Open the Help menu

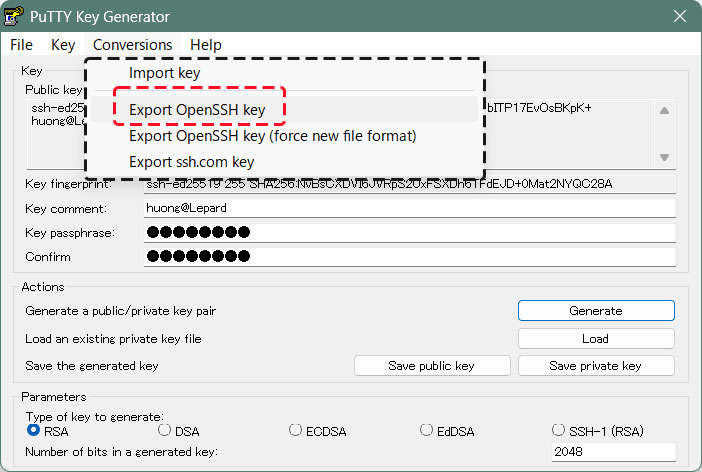[205, 45]
